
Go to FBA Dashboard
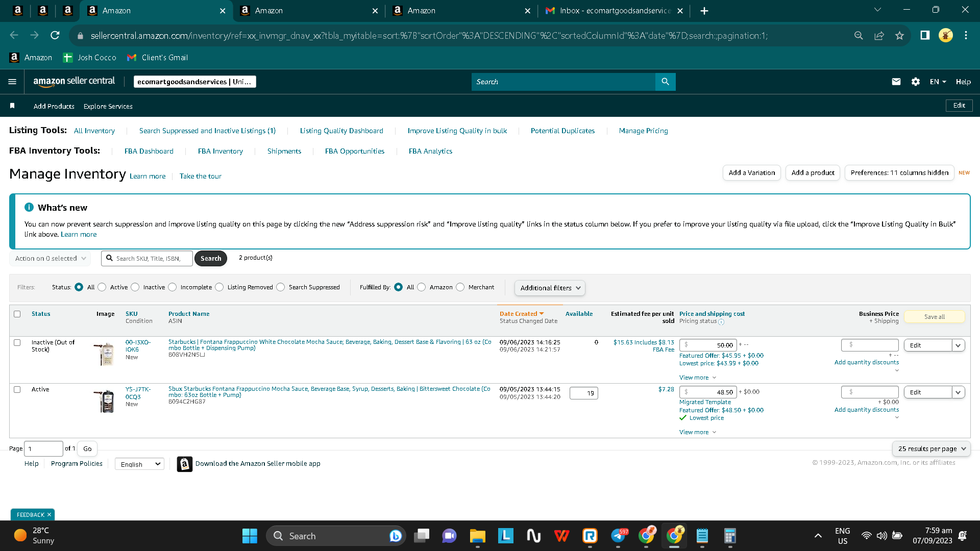click(149, 151)
